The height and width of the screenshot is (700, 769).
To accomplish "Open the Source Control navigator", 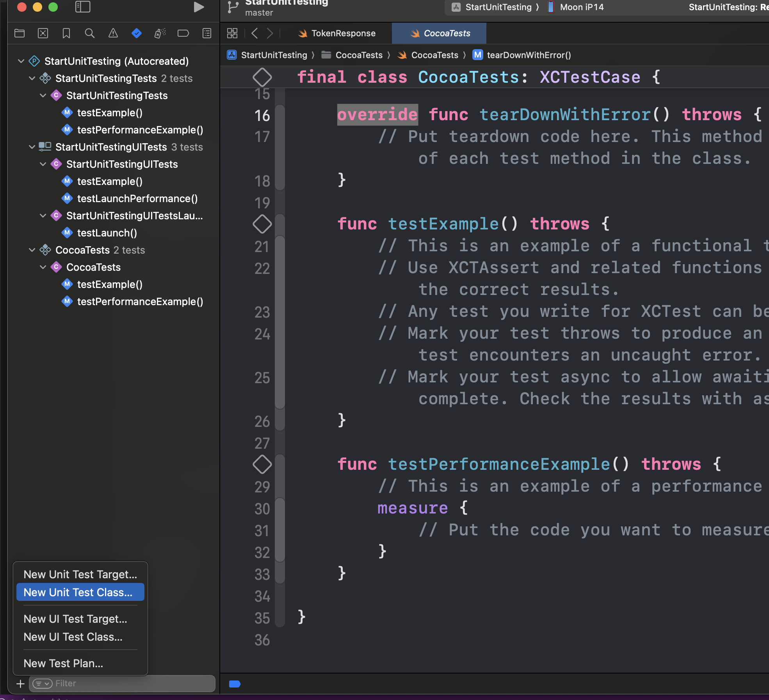I will point(43,34).
